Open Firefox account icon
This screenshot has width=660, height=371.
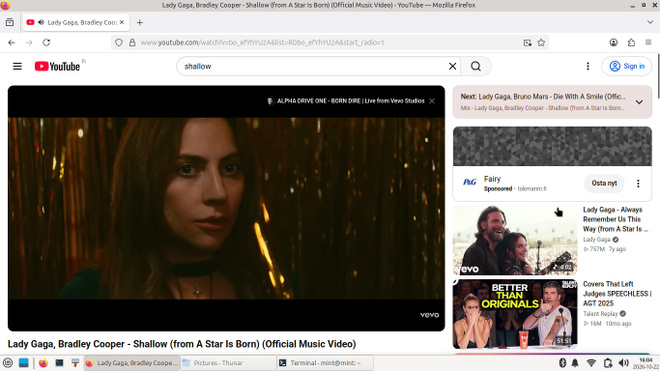[614, 43]
